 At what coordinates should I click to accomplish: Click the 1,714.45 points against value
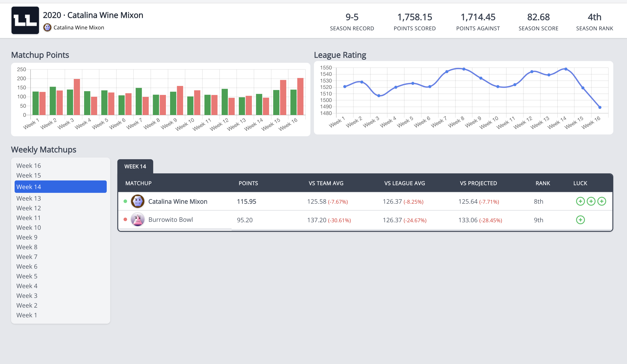click(478, 17)
